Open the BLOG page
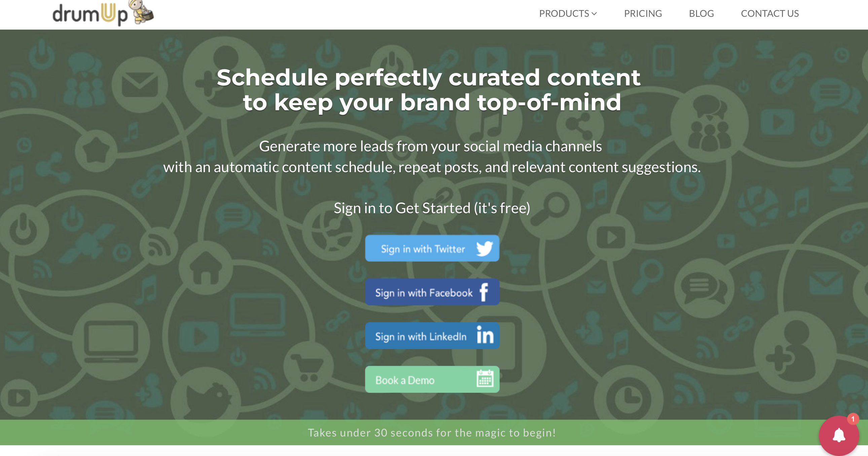 702,13
